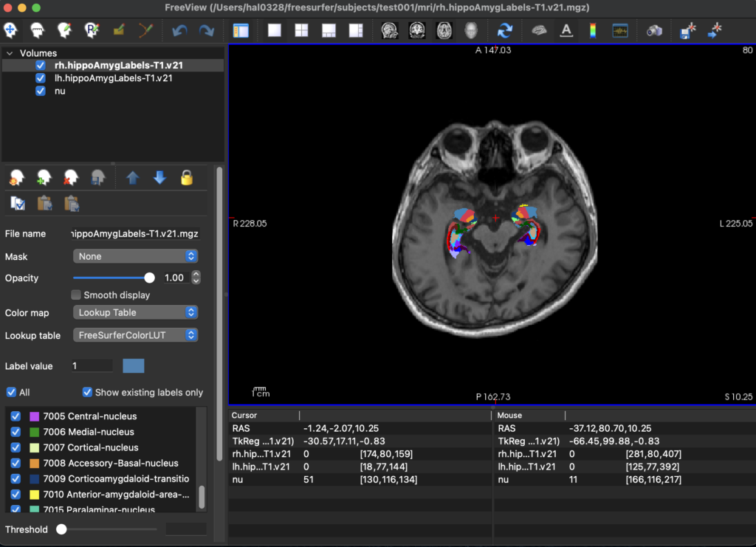Viewport: 756px width, 547px height.
Task: Click the close volume icon with red X
Action: (x=71, y=177)
